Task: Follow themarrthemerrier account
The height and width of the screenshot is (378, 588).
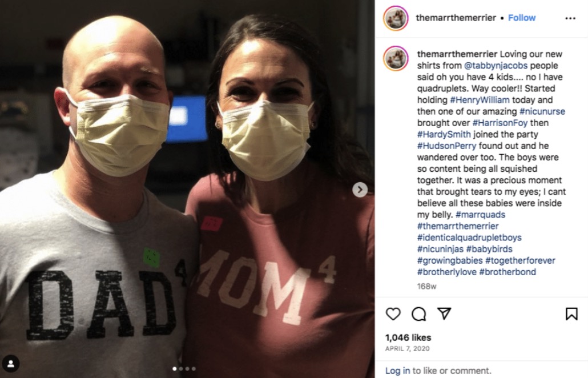Action: coord(522,18)
